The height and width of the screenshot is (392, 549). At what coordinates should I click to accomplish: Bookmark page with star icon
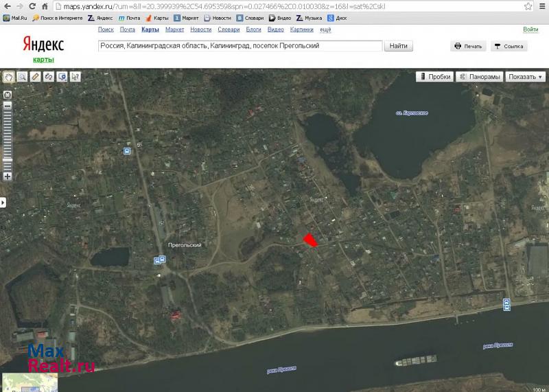click(527, 5)
